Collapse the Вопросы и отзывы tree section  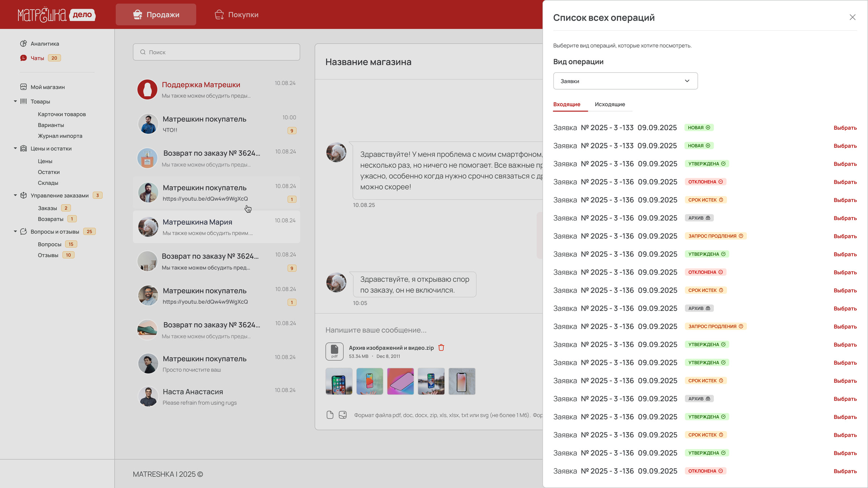coord(15,231)
